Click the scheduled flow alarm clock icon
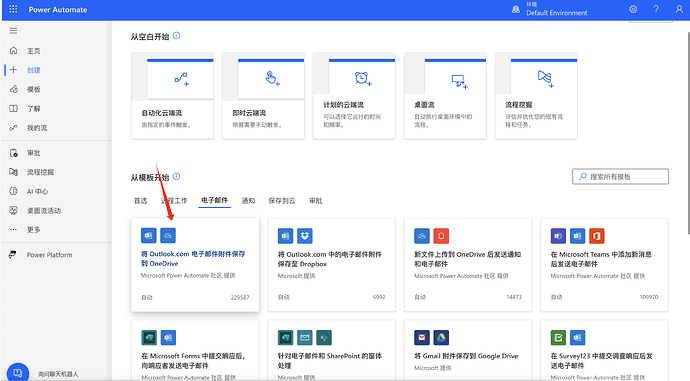The height and width of the screenshot is (381, 690). point(363,79)
